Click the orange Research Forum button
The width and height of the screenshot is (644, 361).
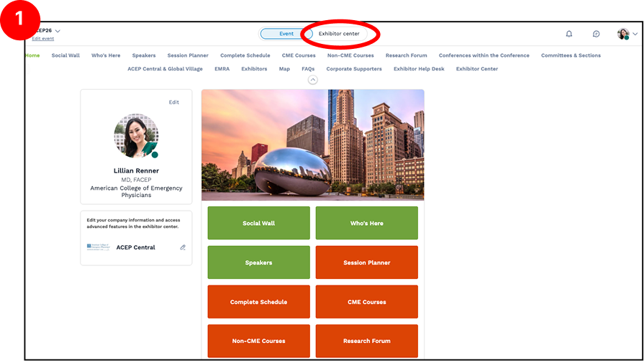[x=367, y=341]
